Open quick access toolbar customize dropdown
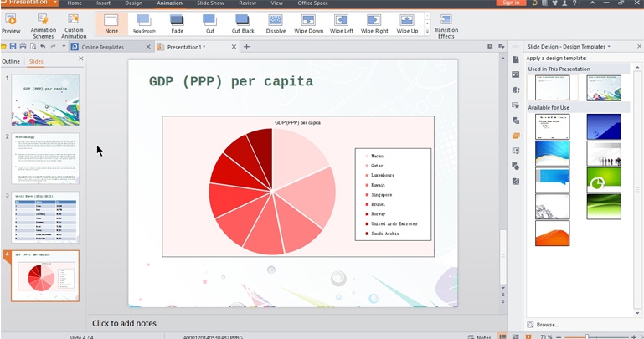The width and height of the screenshot is (644, 339). pyautogui.click(x=64, y=46)
